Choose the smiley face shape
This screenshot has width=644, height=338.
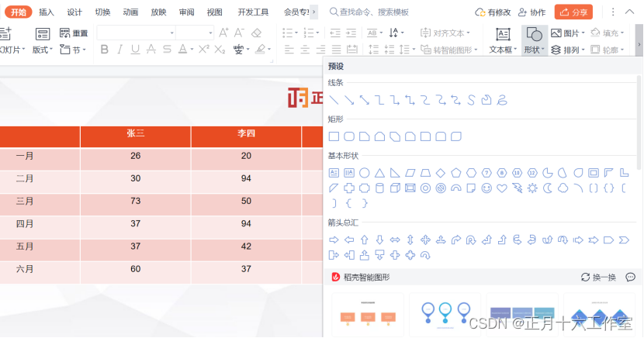[486, 188]
